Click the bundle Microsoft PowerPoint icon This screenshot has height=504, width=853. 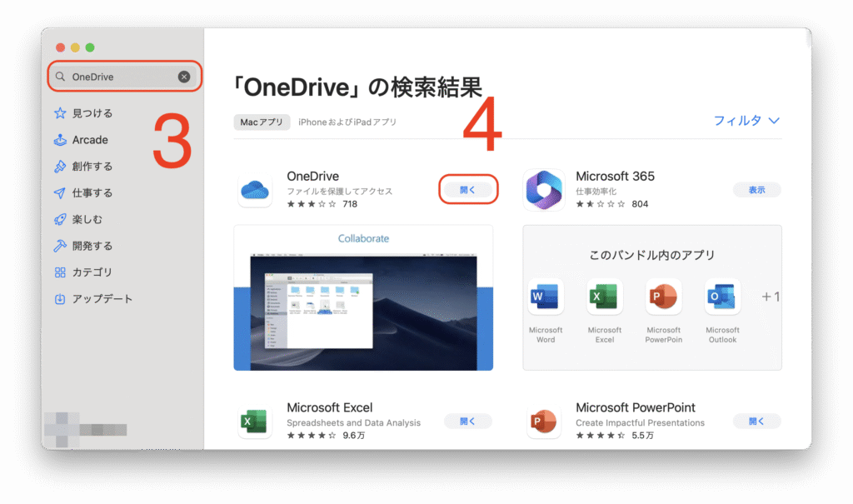click(664, 297)
